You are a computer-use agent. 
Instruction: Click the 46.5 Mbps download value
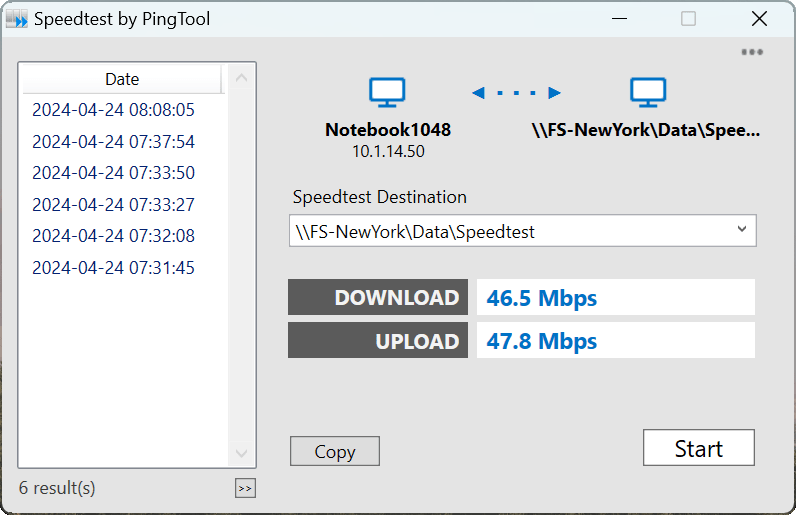[541, 298]
